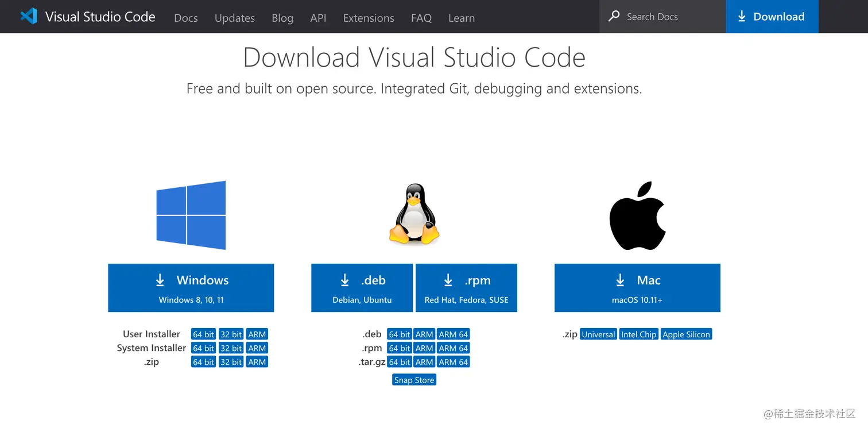
Task: Click the 'System Installer' label
Action: click(x=152, y=348)
